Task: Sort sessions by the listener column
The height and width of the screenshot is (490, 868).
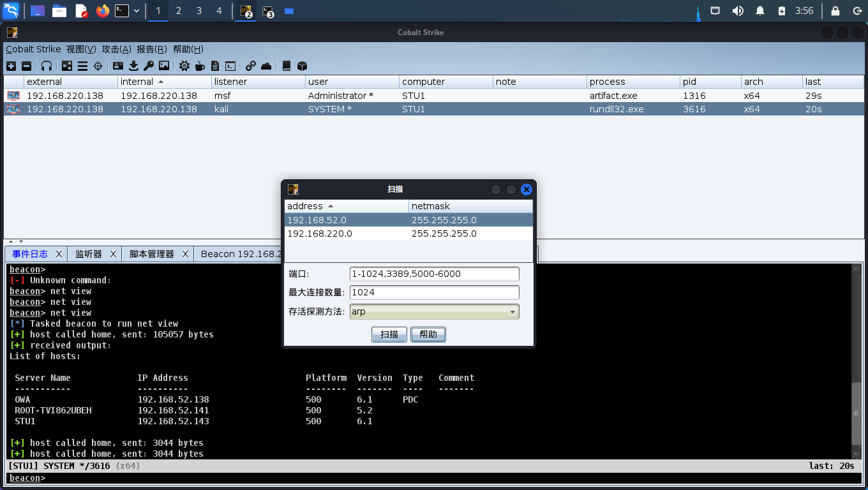Action: click(258, 82)
